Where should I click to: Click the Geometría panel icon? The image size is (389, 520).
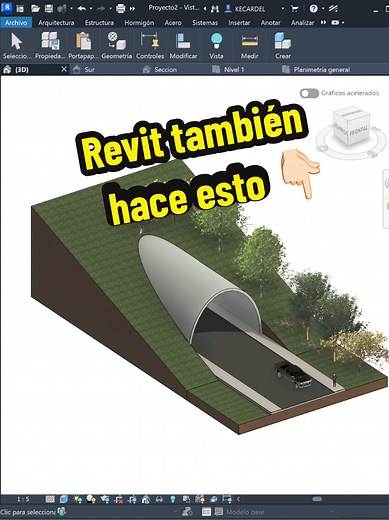(116, 41)
